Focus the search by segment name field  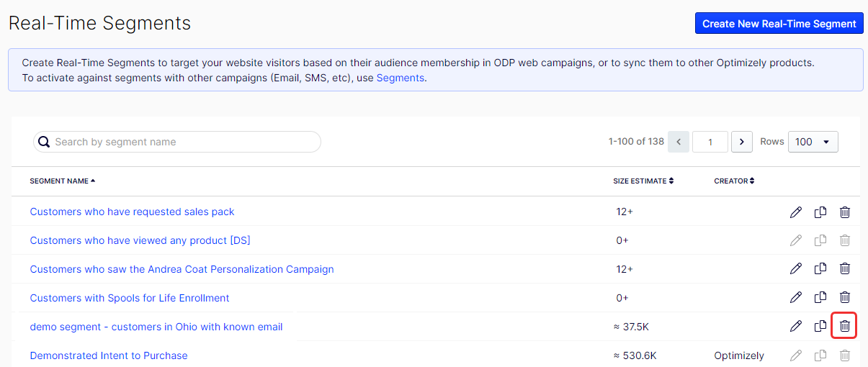pyautogui.click(x=177, y=142)
